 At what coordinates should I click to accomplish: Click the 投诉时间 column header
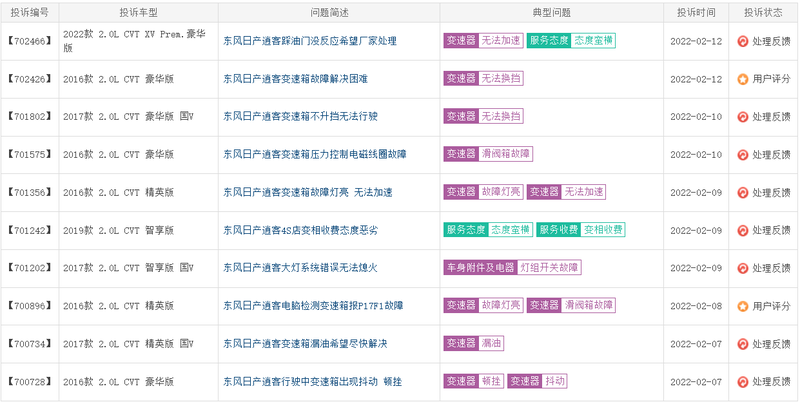[x=696, y=13]
